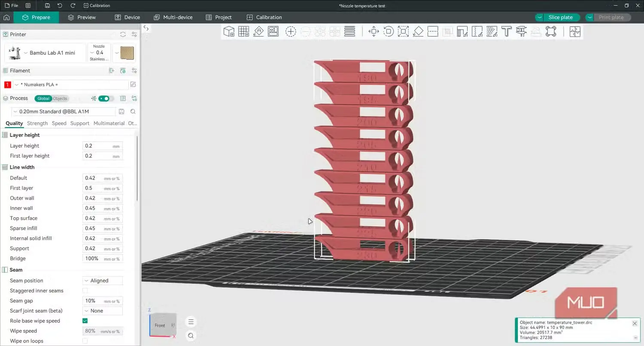This screenshot has width=644, height=346.
Task: Click the red filament 1 color swatch
Action: [x=7, y=85]
